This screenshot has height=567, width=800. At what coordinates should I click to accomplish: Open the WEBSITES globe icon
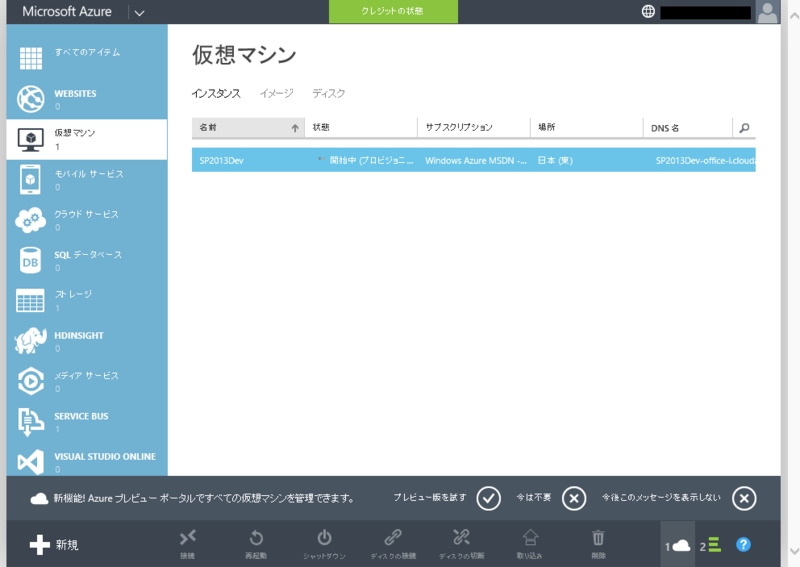pyautogui.click(x=31, y=98)
